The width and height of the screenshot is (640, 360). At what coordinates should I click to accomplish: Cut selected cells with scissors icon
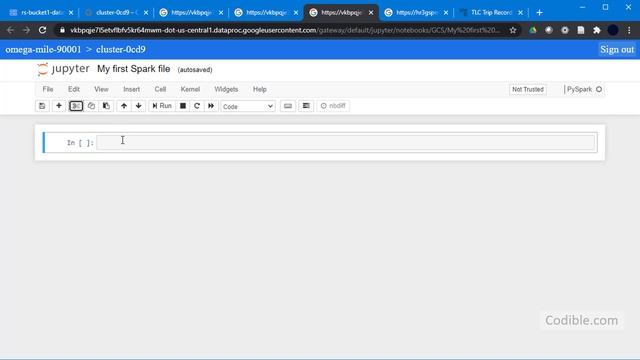coord(76,106)
